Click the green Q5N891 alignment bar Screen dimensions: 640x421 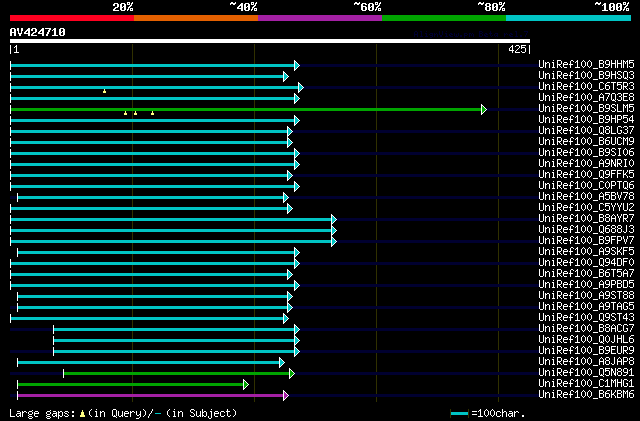176,373
